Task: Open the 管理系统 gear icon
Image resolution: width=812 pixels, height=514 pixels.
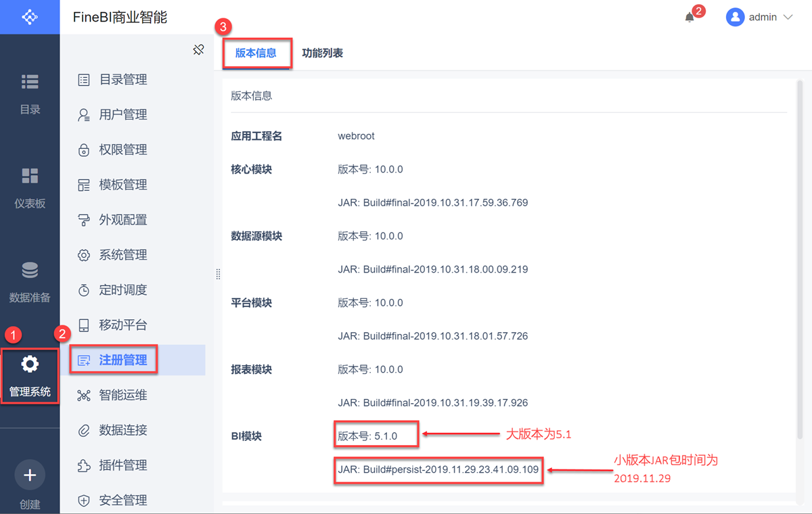Action: 30,365
